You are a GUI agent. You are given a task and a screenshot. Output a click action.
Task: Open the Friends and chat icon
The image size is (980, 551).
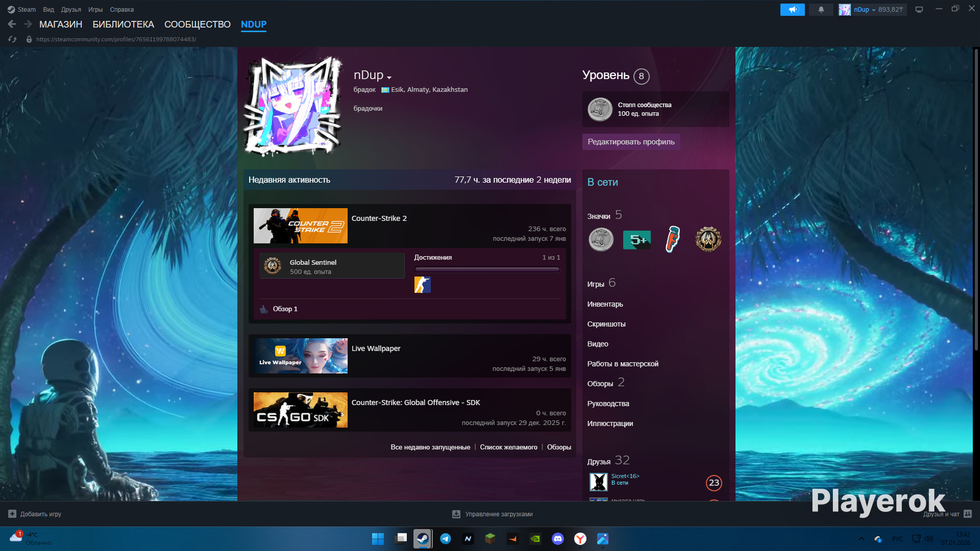[968, 514]
